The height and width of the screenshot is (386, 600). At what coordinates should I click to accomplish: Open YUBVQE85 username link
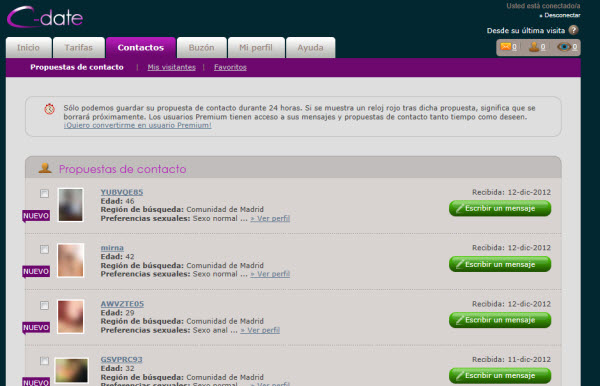tap(122, 192)
